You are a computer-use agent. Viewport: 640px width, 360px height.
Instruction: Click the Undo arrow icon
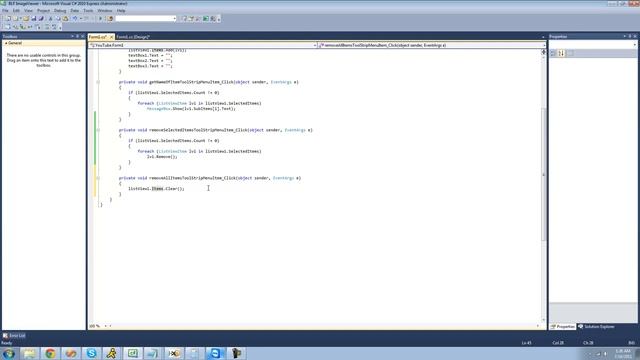(75, 18)
